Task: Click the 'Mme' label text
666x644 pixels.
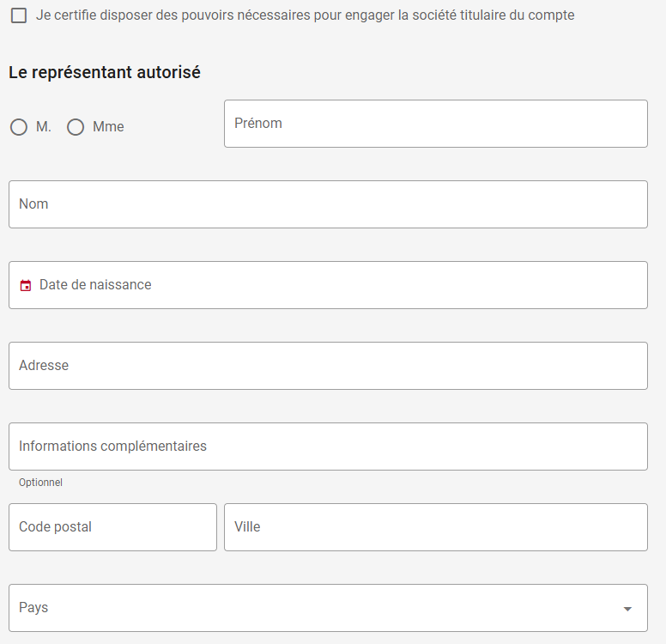Action: (x=108, y=127)
